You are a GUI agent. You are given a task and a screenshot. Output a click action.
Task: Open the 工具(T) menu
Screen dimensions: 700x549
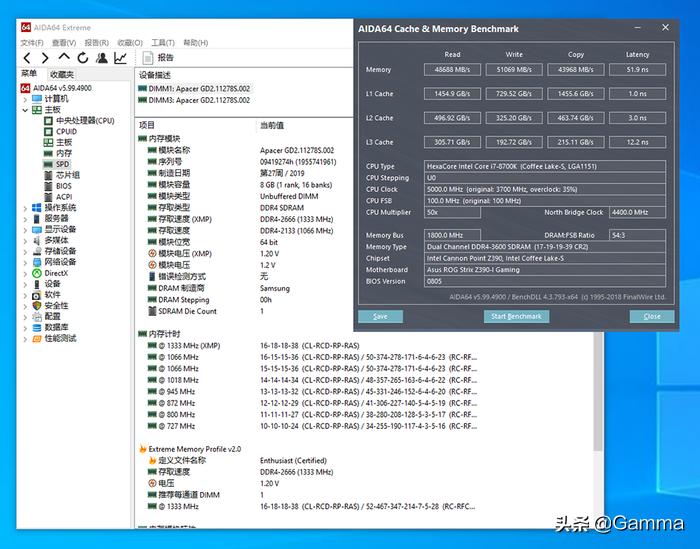pyautogui.click(x=163, y=43)
